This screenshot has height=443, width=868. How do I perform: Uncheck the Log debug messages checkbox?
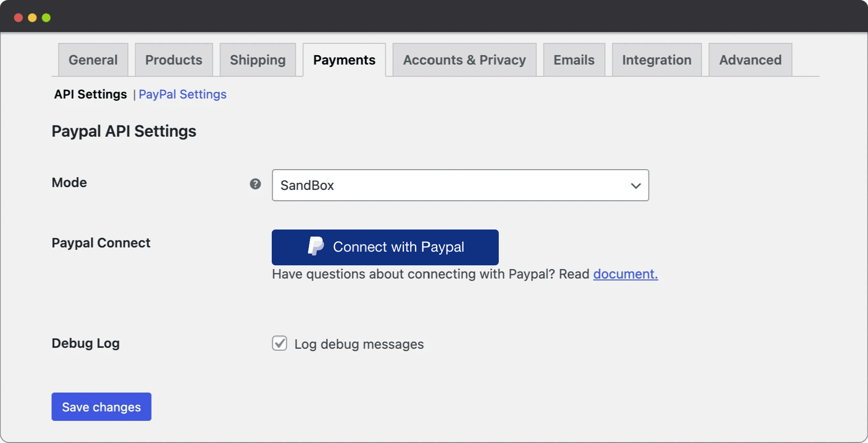279,343
